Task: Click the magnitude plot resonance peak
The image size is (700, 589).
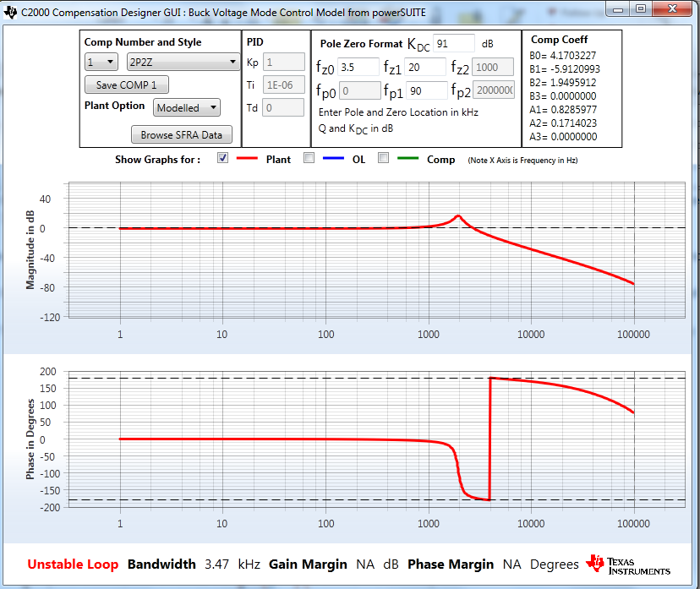Action: [x=458, y=216]
